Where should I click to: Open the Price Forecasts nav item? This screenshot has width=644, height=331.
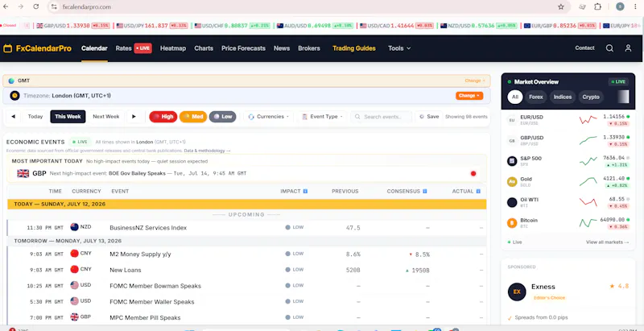[x=244, y=48]
